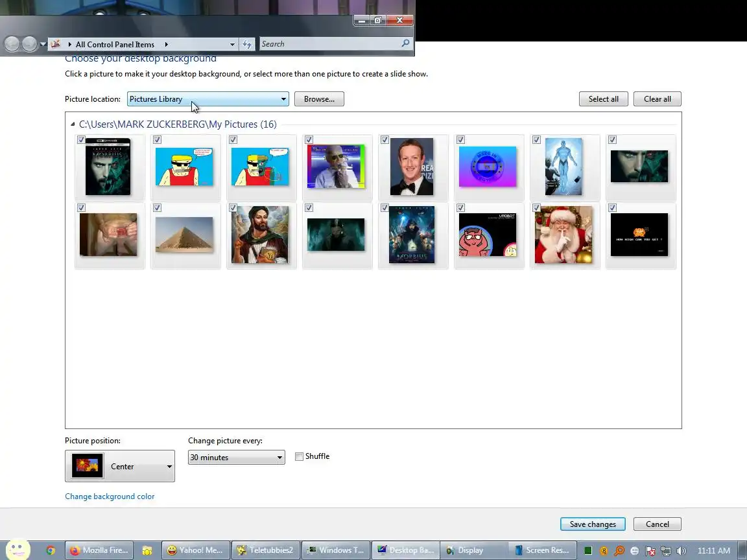Click the Save changes button
This screenshot has height=560, width=747.
[x=593, y=524]
